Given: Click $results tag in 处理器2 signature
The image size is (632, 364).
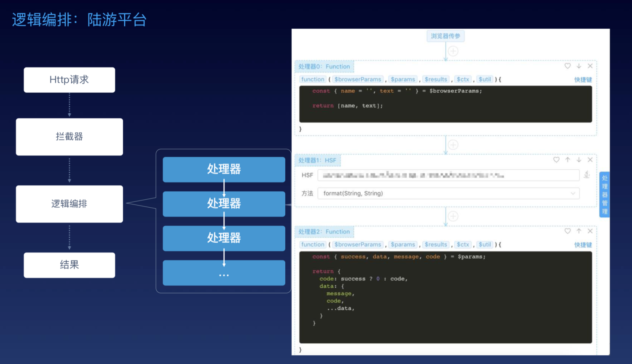Looking at the screenshot, I should (x=436, y=244).
